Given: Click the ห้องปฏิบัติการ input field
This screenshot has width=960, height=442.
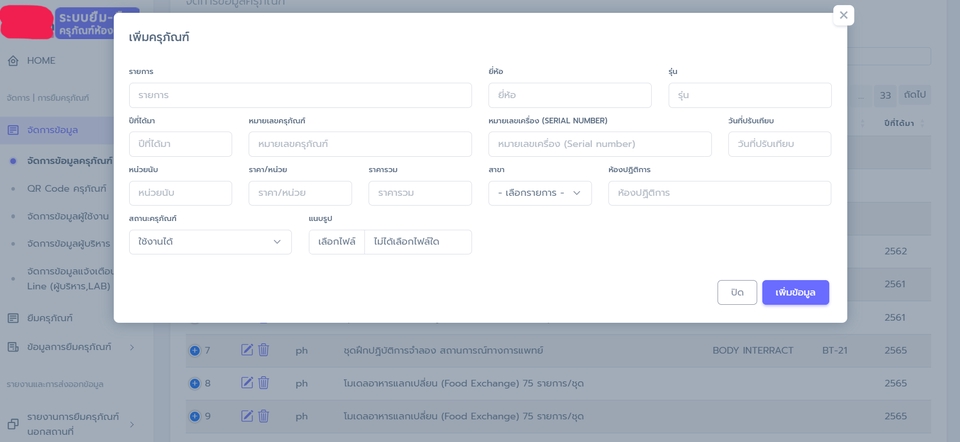Looking at the screenshot, I should click(x=719, y=193).
